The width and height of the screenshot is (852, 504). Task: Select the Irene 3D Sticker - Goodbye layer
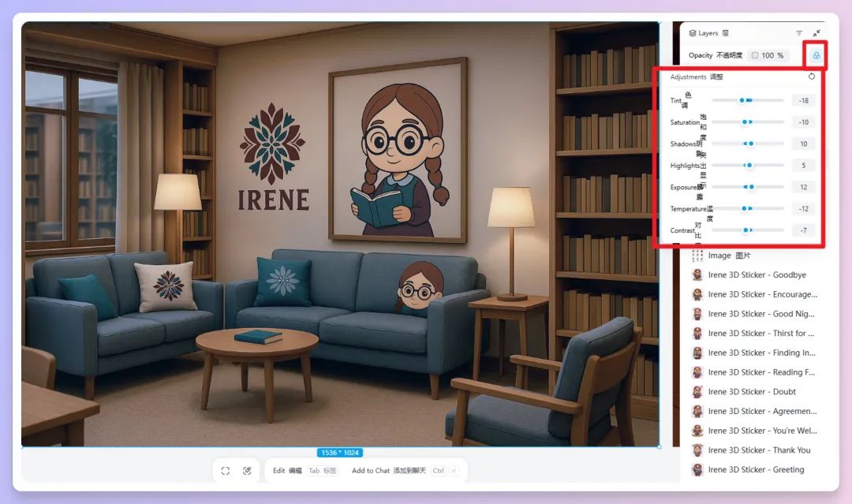[754, 274]
